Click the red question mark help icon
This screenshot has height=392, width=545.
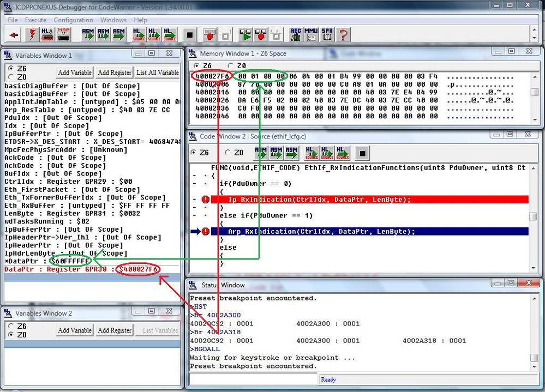click(x=343, y=35)
